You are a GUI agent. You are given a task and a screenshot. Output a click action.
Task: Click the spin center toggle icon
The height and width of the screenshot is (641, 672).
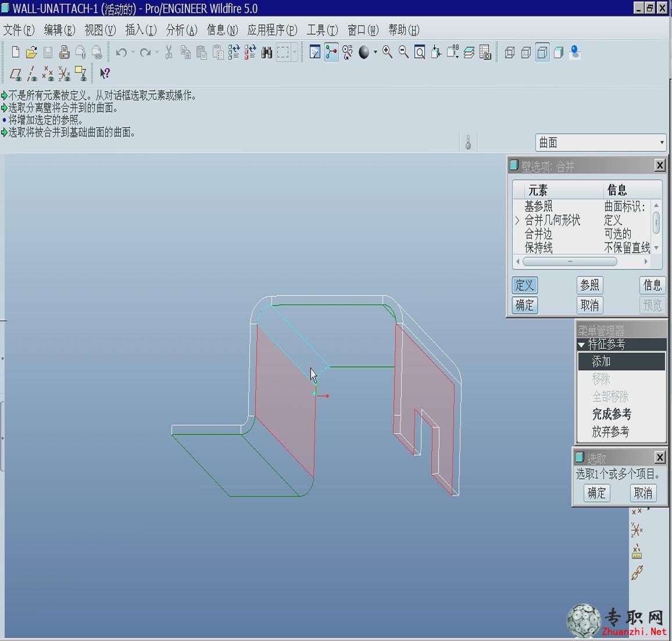click(x=331, y=52)
